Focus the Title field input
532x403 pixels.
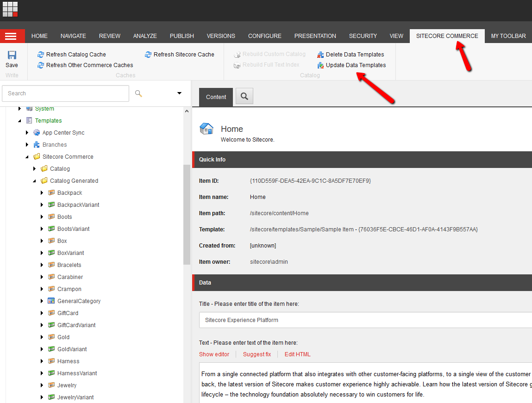pos(365,320)
